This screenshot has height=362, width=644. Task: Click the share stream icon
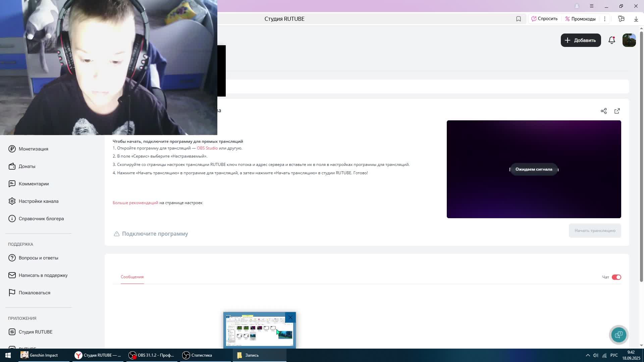603,111
